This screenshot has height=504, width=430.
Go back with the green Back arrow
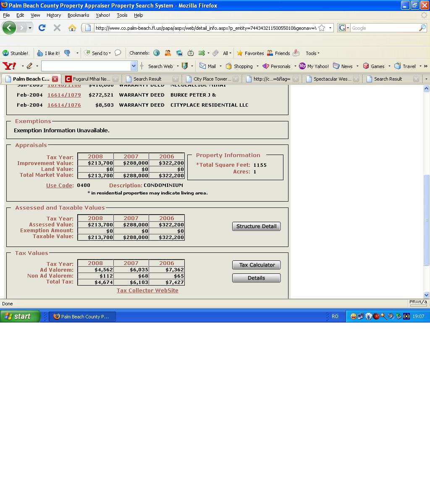(9, 28)
